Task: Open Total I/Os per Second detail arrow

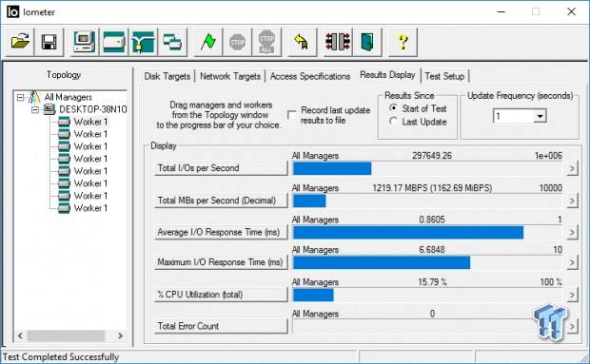Action: (572, 168)
